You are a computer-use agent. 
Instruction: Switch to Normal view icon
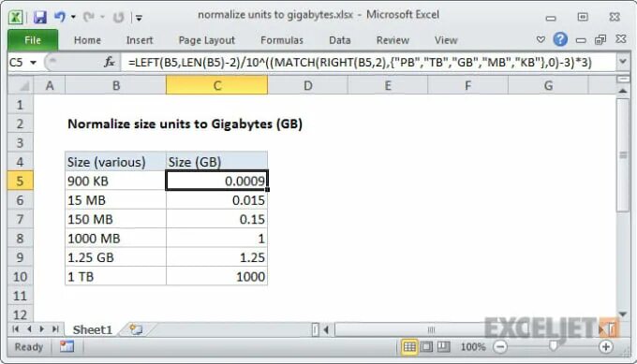[409, 347]
